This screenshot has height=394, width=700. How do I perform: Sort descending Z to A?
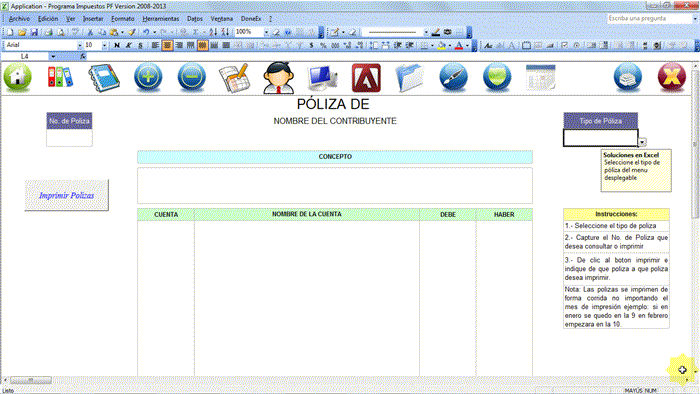click(225, 32)
